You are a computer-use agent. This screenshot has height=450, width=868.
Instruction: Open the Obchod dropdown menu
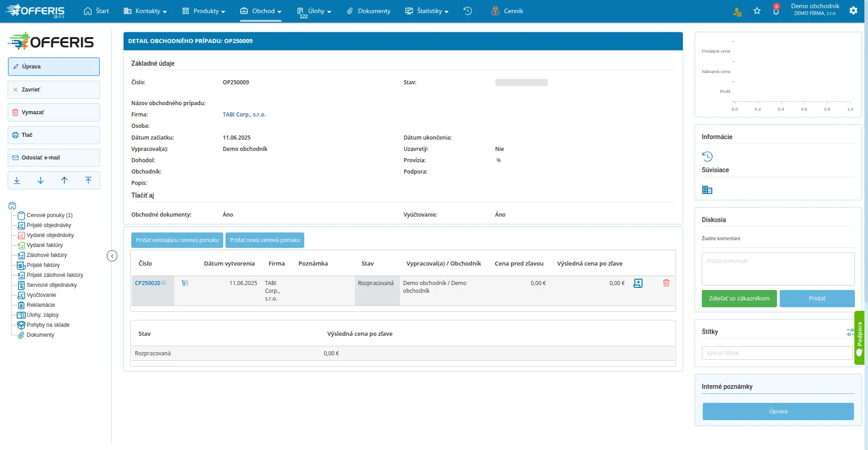[x=261, y=11]
